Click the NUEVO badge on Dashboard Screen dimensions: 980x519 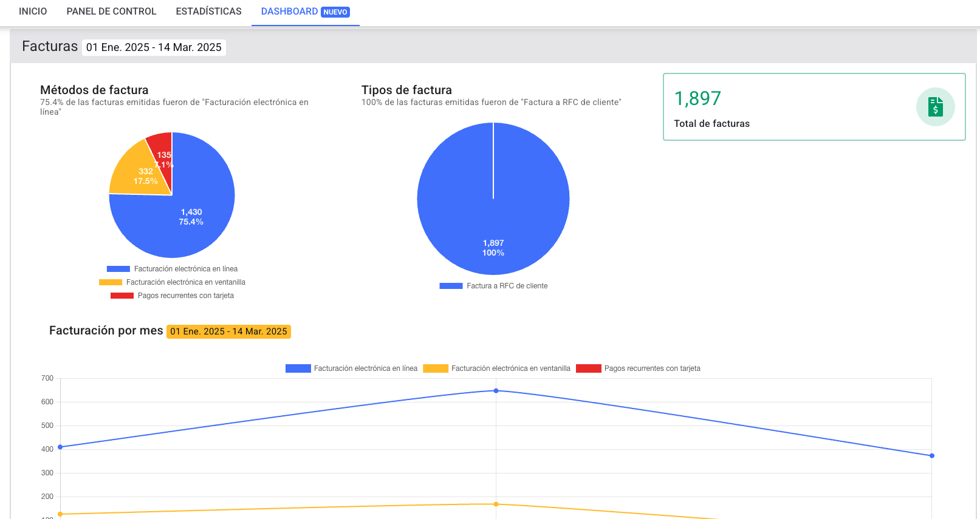[335, 12]
